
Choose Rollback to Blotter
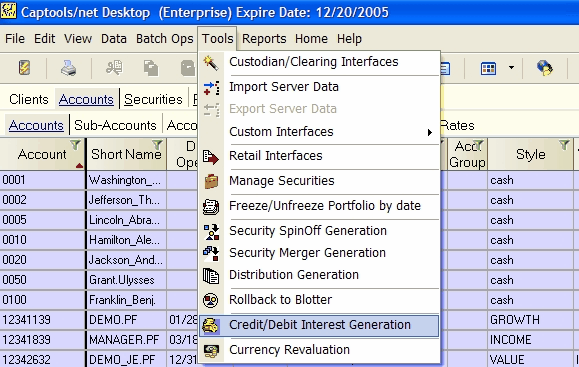point(319,300)
